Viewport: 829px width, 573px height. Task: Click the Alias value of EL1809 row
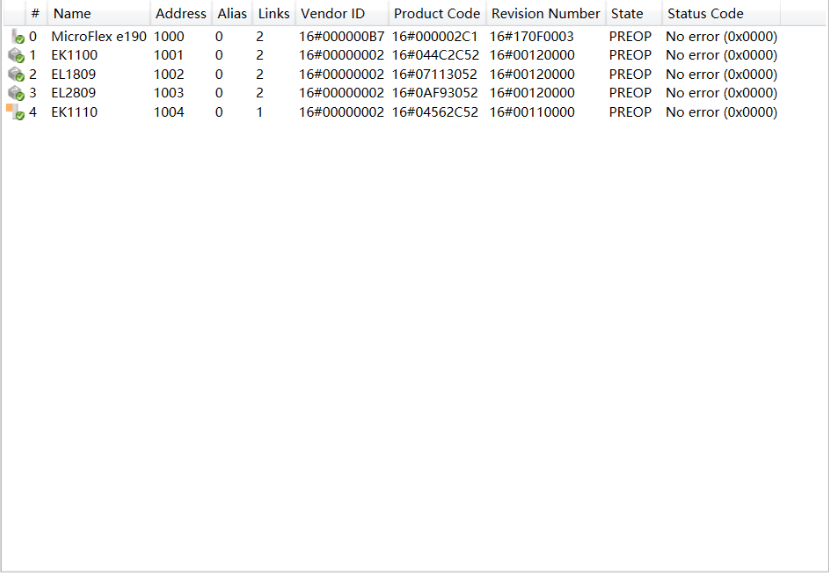pyautogui.click(x=219, y=74)
